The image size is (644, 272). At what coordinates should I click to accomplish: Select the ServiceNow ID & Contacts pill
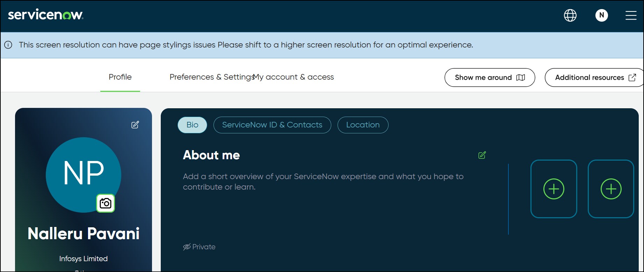tap(272, 125)
